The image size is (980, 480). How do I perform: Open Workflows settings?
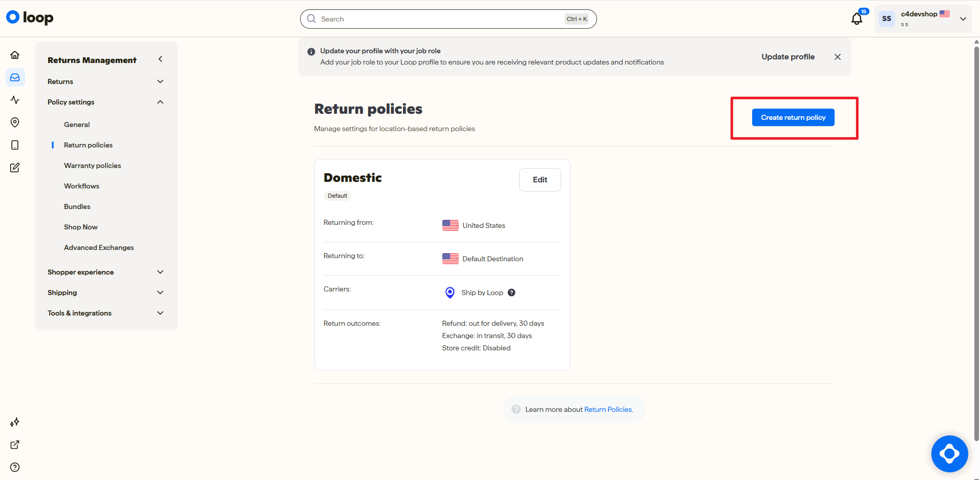pyautogui.click(x=81, y=186)
